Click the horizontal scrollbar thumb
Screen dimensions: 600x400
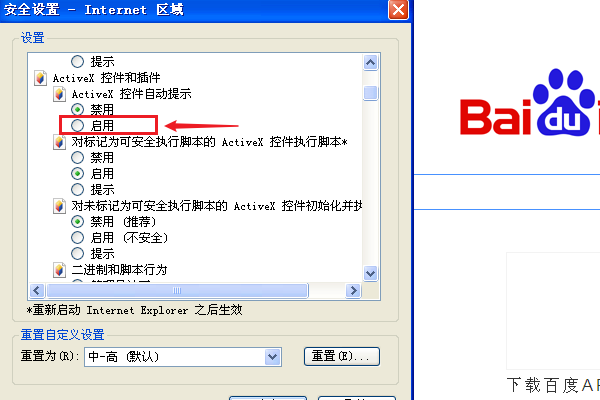pos(177,291)
